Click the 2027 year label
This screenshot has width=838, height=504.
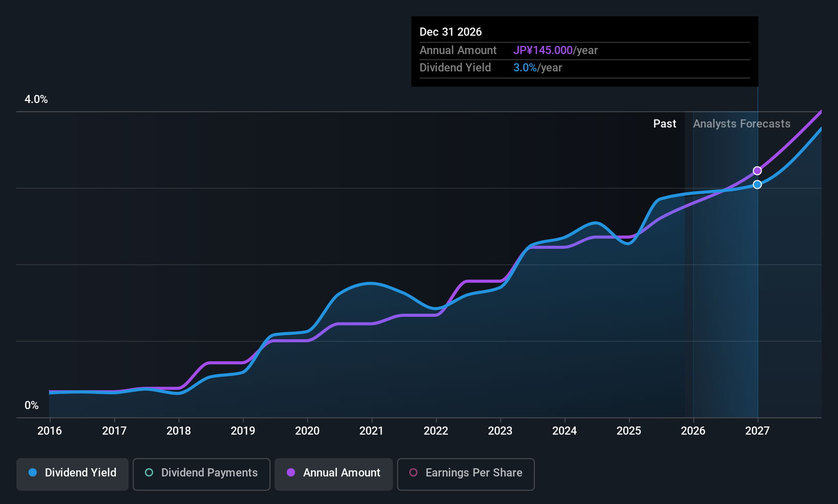pos(757,431)
